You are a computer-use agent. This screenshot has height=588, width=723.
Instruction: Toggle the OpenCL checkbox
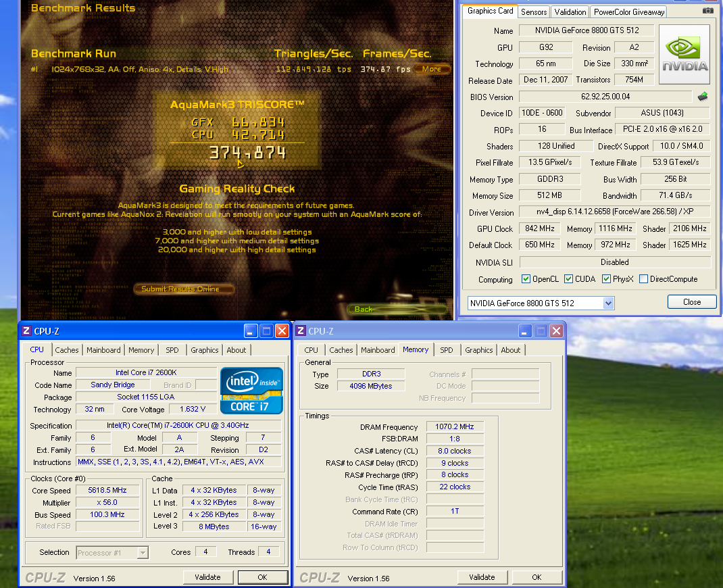526,279
